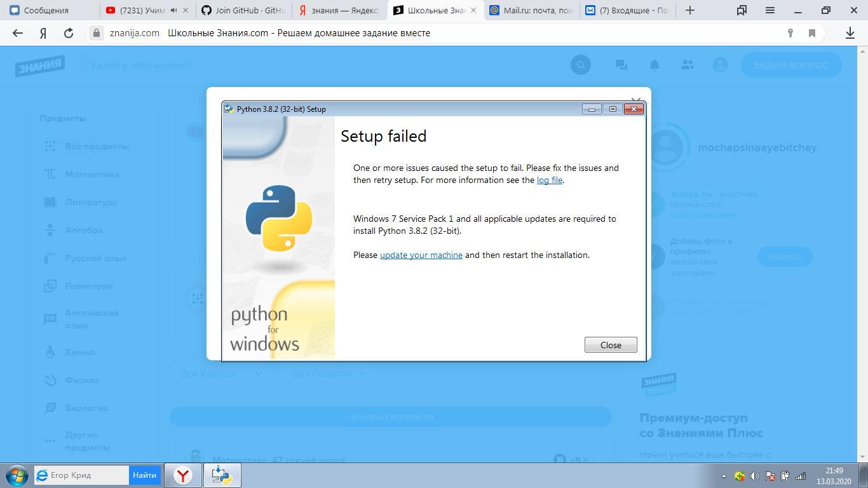This screenshot has width=868, height=488.
Task: Open the Action Center flag tray icon
Action: [770, 476]
